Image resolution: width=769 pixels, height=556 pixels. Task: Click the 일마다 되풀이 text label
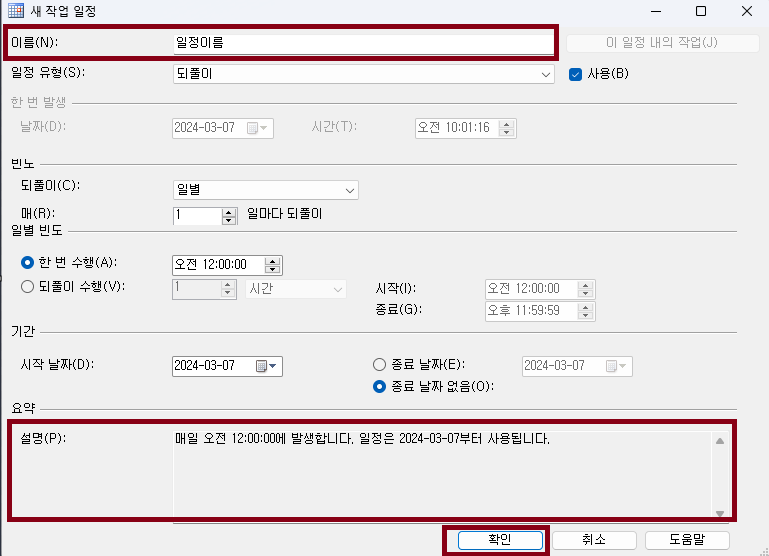tap(284, 214)
